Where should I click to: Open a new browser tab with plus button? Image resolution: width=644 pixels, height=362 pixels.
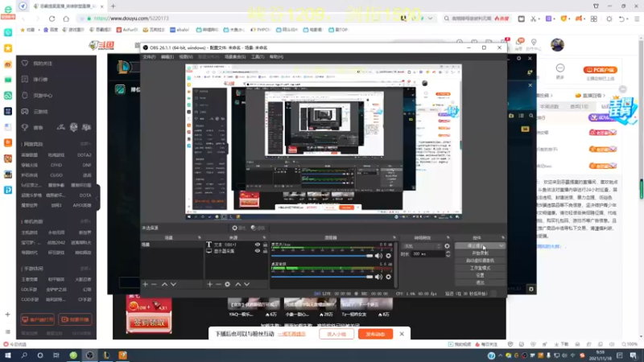click(x=113, y=6)
